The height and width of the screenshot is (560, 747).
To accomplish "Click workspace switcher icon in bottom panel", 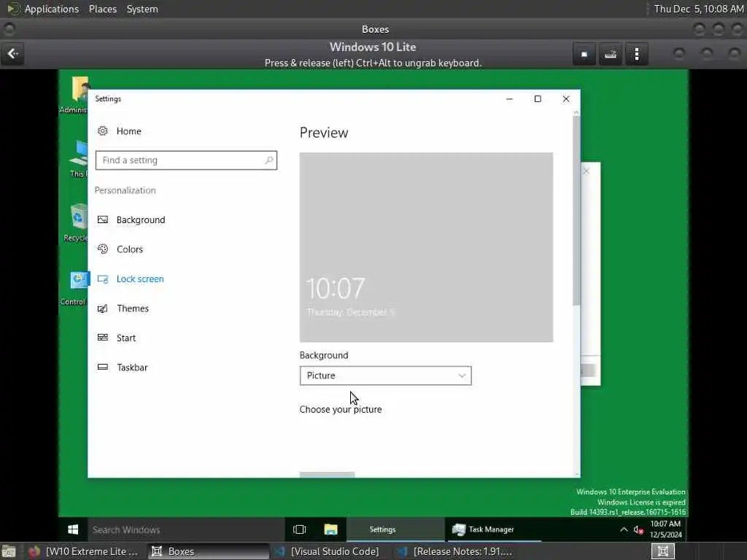I will (x=662, y=551).
